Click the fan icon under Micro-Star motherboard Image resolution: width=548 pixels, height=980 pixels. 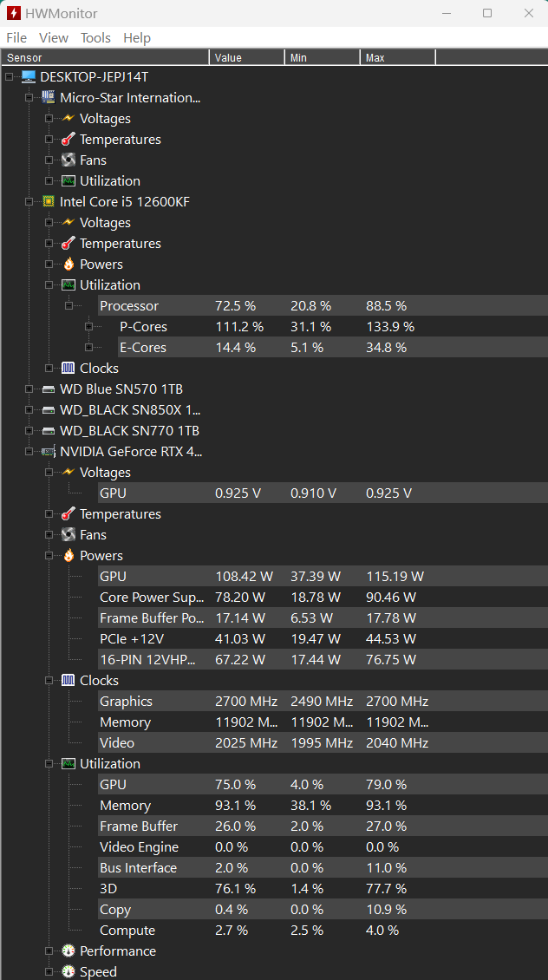click(x=68, y=160)
